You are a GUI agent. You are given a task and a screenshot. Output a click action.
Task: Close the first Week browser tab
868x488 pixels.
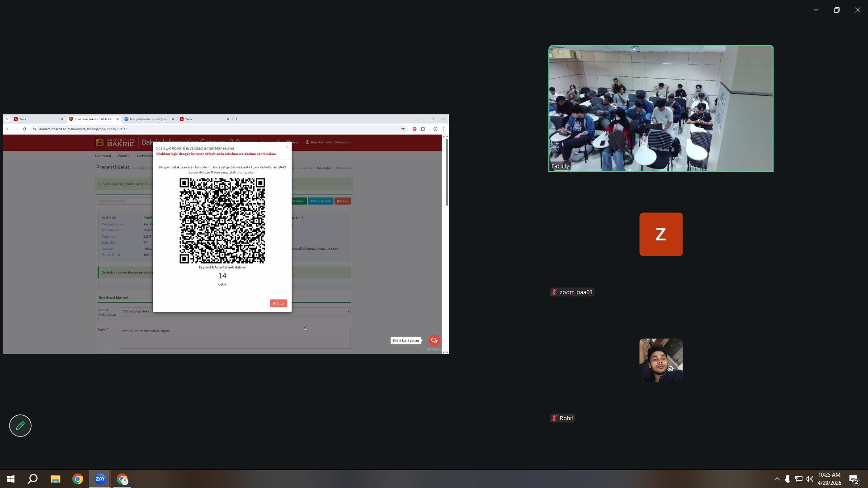point(62,119)
